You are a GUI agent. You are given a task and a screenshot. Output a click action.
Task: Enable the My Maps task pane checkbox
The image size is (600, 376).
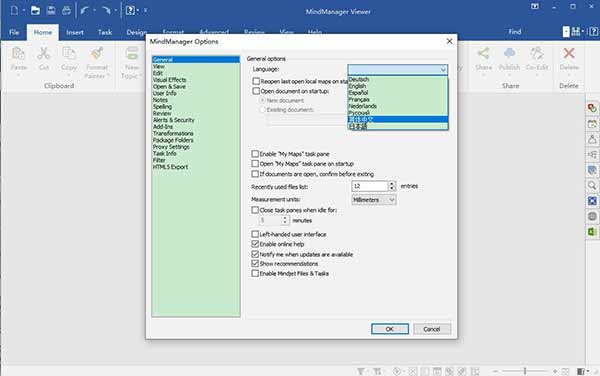point(255,154)
